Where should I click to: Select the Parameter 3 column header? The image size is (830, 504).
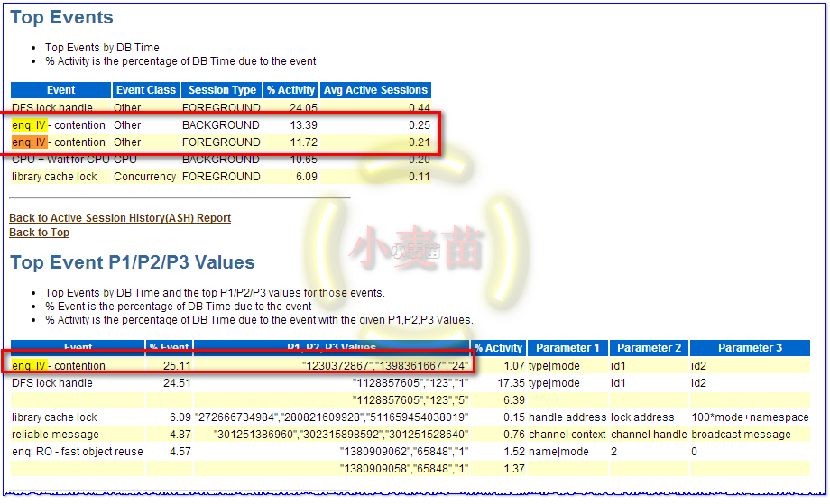750,348
